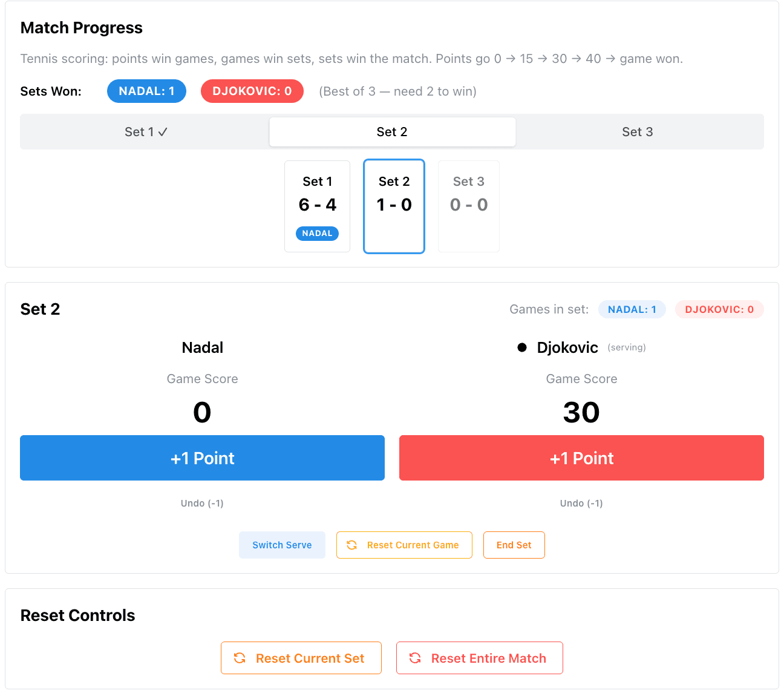Screen dimensions: 784x696
Task: Click NADAL: 1 games-in-set badge
Action: point(632,309)
